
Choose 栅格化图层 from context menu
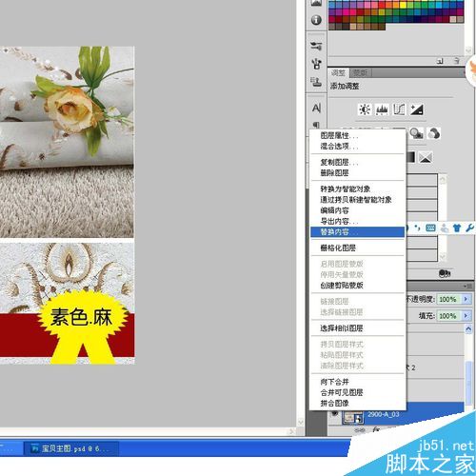(x=358, y=248)
